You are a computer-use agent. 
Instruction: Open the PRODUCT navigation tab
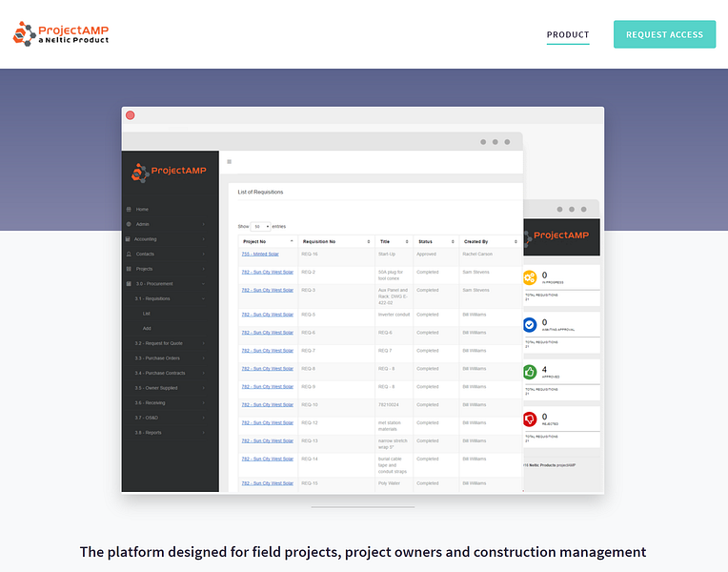pyautogui.click(x=568, y=35)
